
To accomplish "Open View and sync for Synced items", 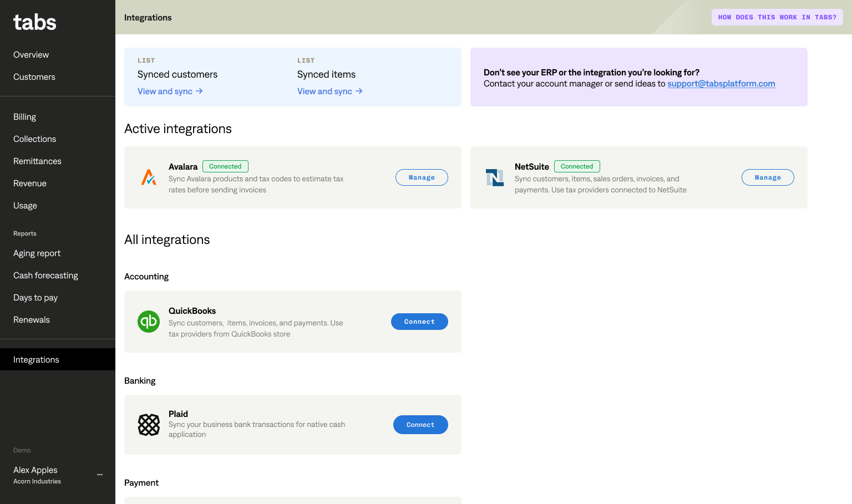I will tap(329, 91).
